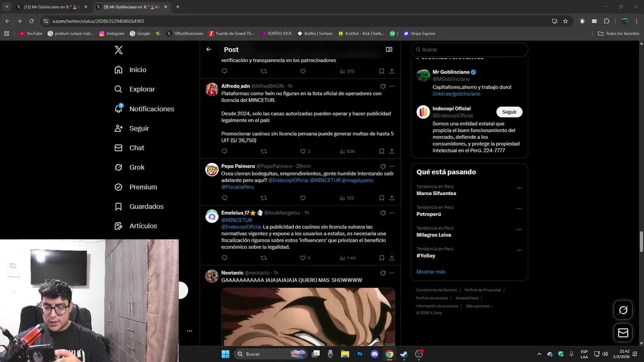Click the Chrome address bar URL
The width and height of the screenshot is (644, 362).
pyautogui.click(x=98, y=21)
